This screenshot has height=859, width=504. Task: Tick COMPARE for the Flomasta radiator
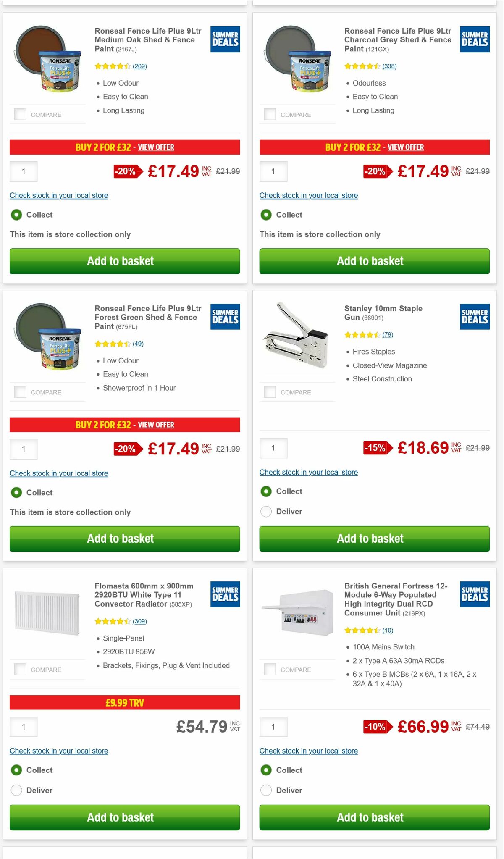pyautogui.click(x=20, y=669)
